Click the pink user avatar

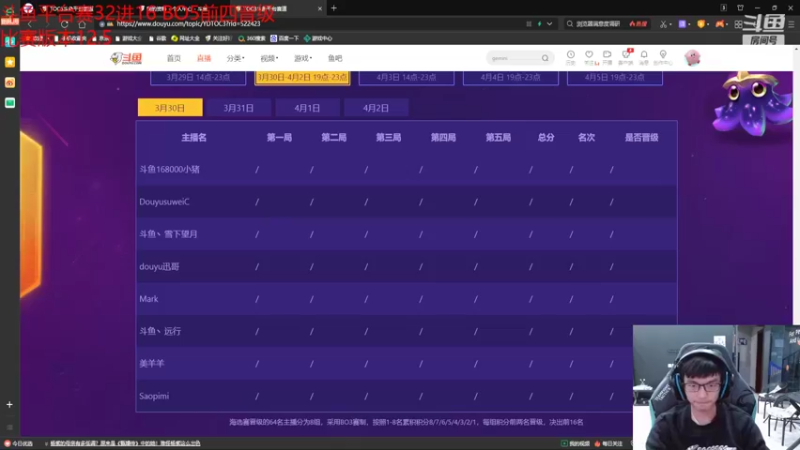click(x=692, y=58)
